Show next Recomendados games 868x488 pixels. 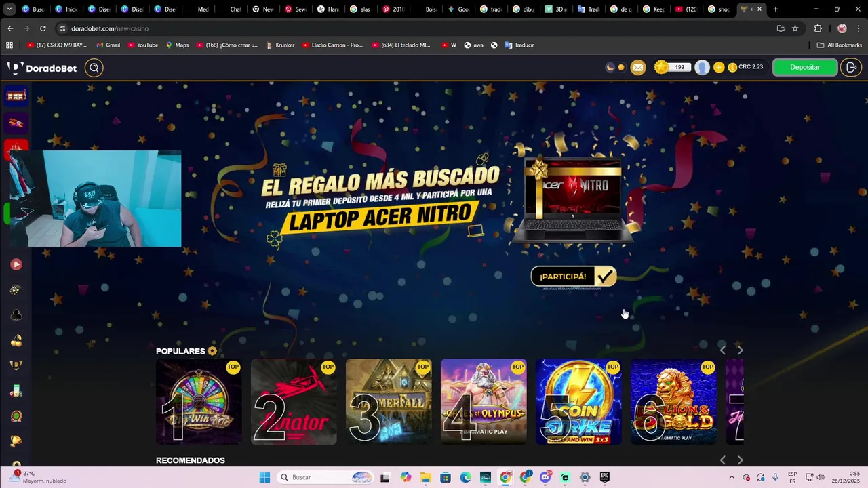(x=740, y=460)
